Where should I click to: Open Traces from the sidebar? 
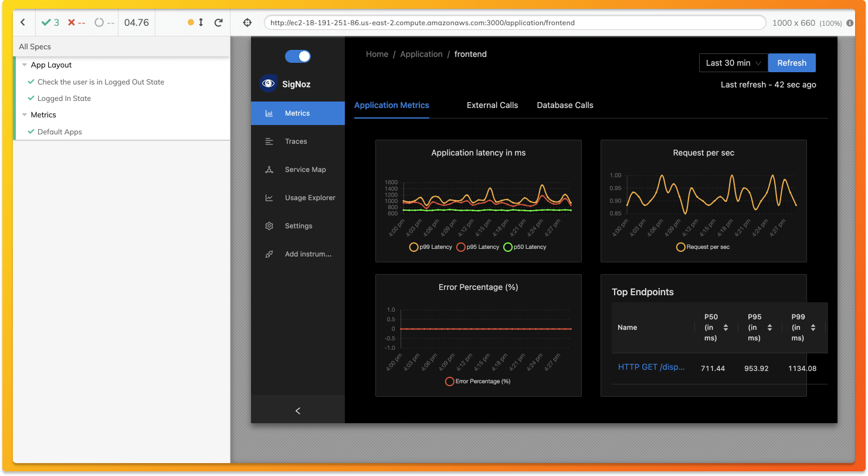pyautogui.click(x=297, y=141)
